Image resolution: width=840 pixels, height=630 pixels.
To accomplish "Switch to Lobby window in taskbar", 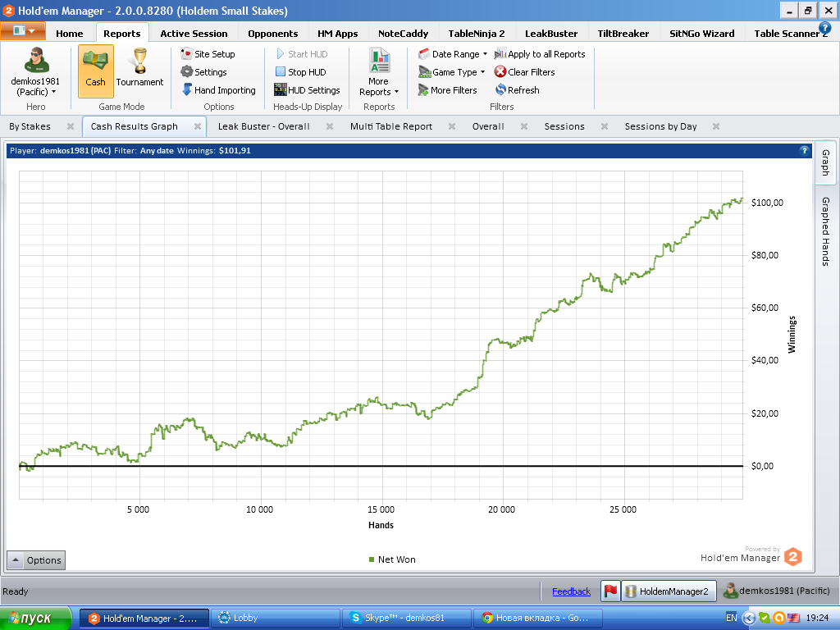I will pos(276,619).
